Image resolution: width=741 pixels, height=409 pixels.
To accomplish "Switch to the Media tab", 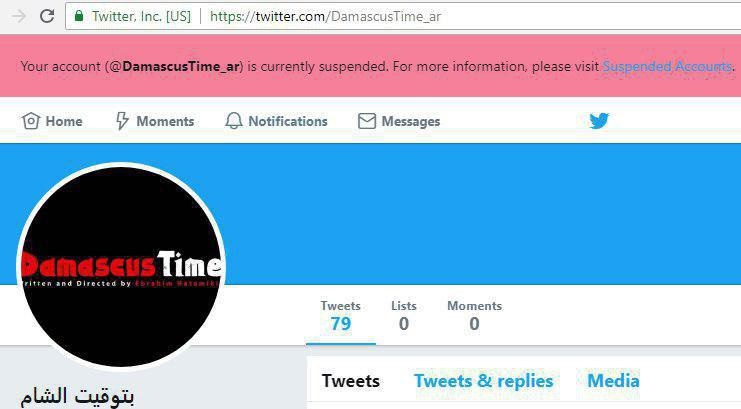I will click(613, 381).
